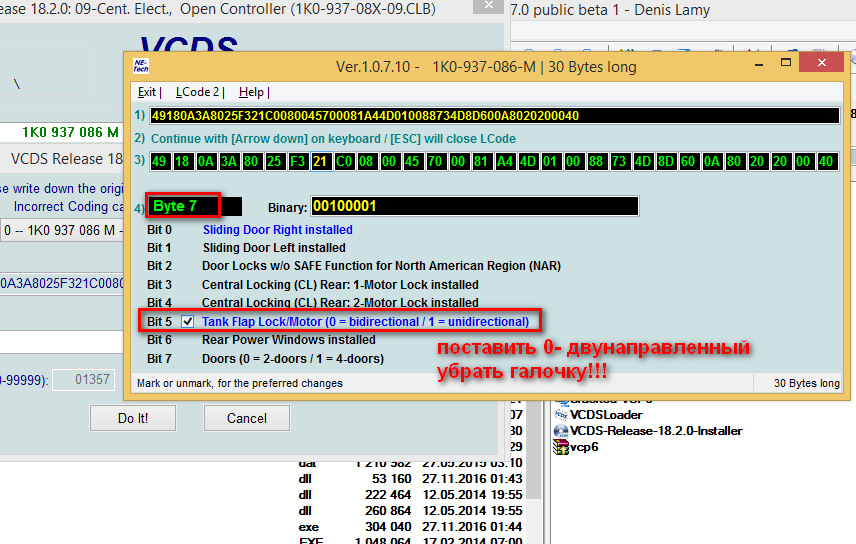Click the file row sized 53 160
Viewport: 856px width, 544px height.
tap(411, 479)
